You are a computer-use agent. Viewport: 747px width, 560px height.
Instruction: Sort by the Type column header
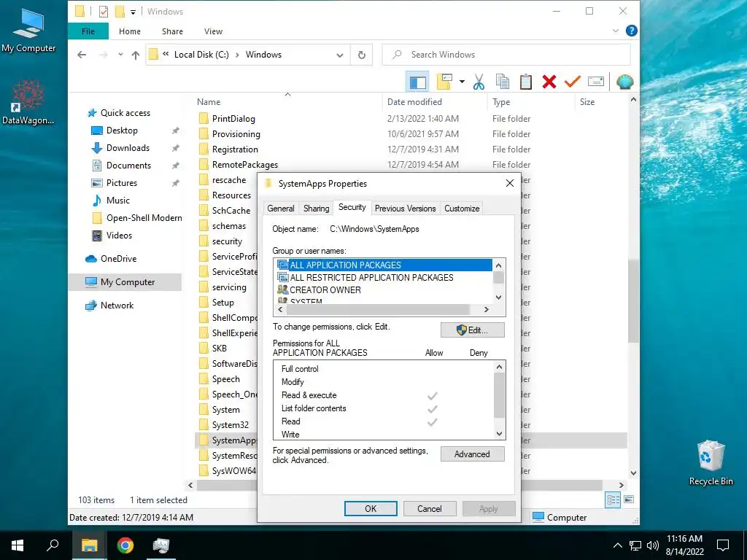click(501, 102)
